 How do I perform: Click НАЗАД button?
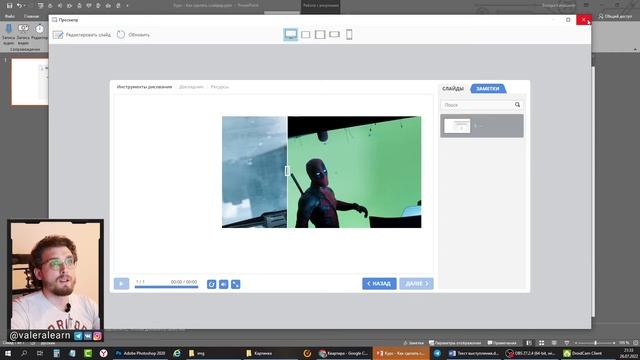tap(379, 284)
